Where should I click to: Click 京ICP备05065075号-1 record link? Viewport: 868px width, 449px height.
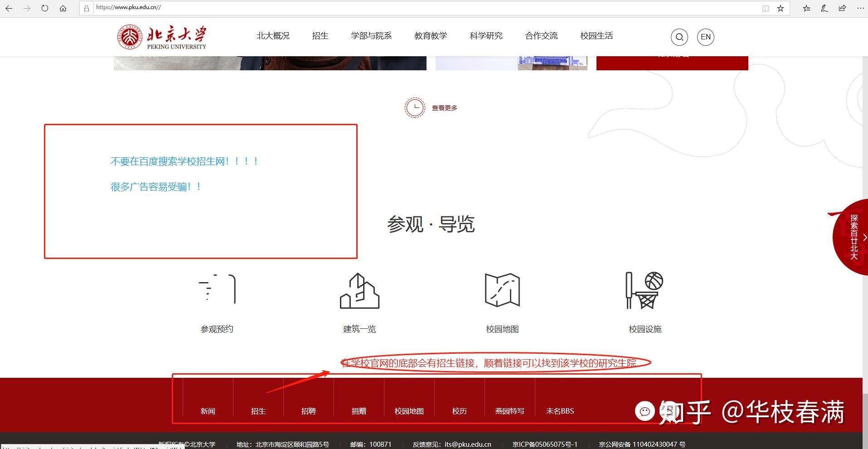click(x=545, y=444)
